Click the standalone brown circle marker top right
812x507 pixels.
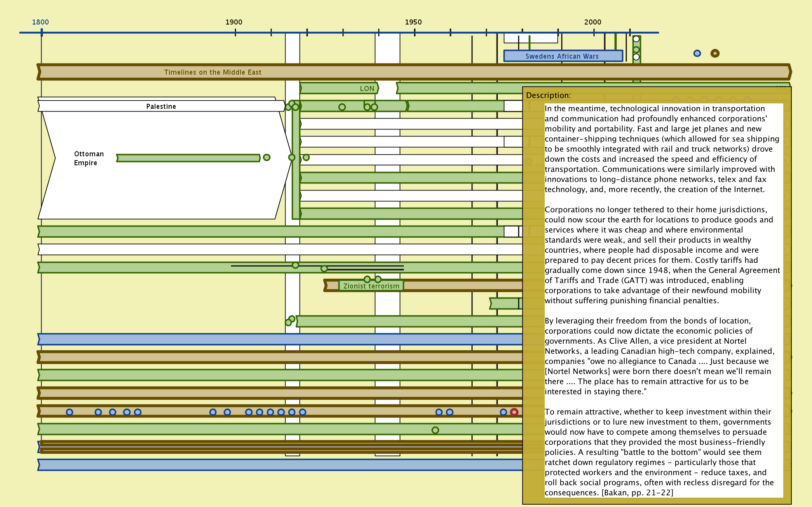[715, 53]
